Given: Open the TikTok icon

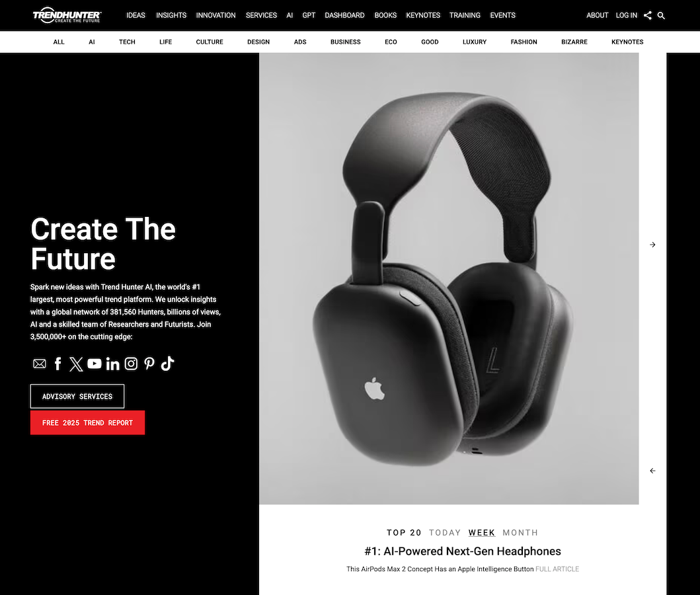Looking at the screenshot, I should point(167,364).
